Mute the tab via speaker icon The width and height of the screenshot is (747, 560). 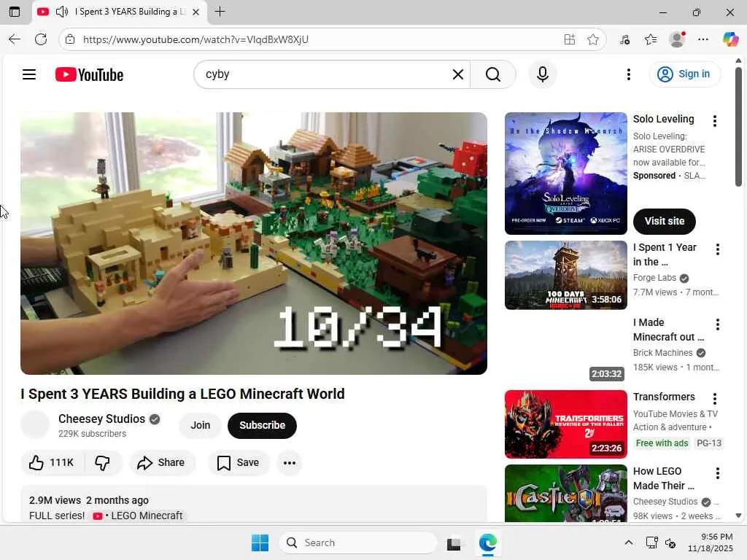click(61, 12)
